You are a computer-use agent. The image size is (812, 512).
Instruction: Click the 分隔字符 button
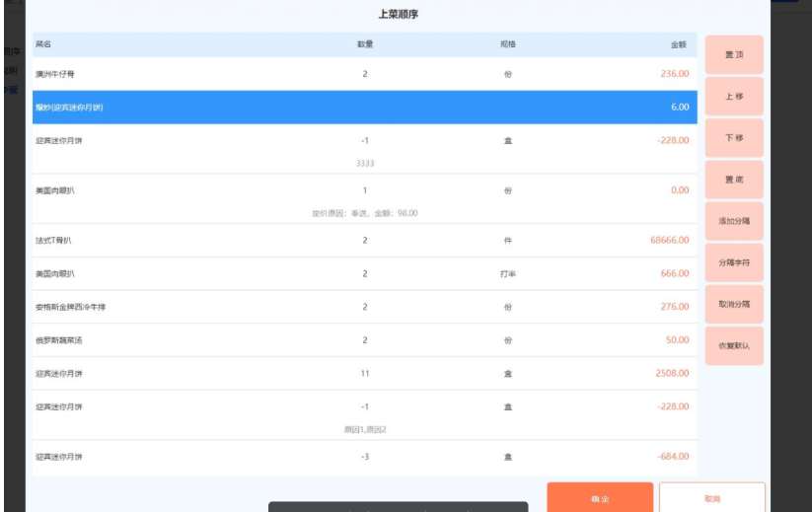(733, 262)
